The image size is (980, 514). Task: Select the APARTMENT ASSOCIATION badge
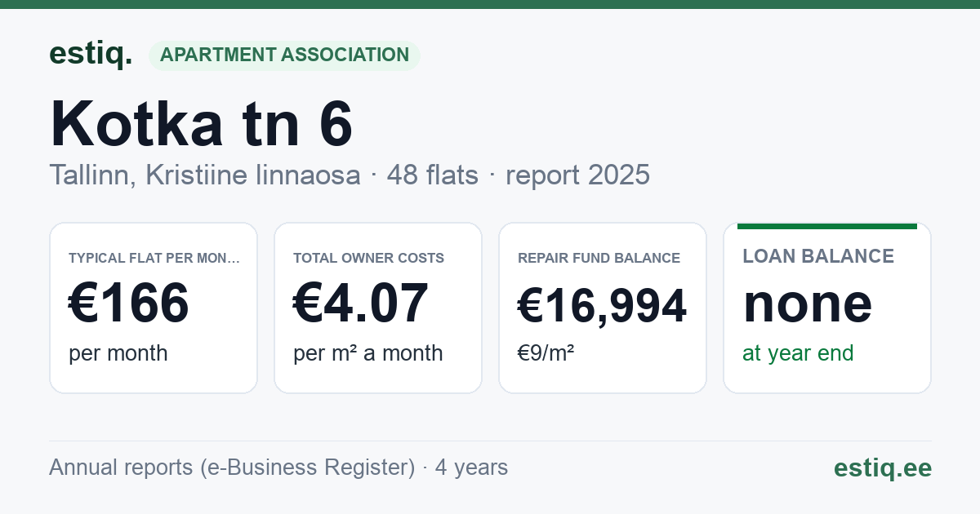point(284,55)
